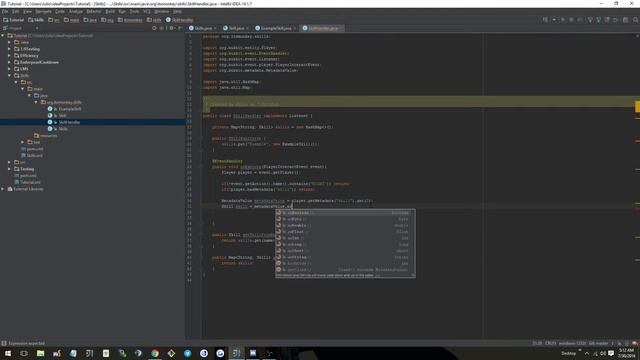Open the Navigate menu

43,11
